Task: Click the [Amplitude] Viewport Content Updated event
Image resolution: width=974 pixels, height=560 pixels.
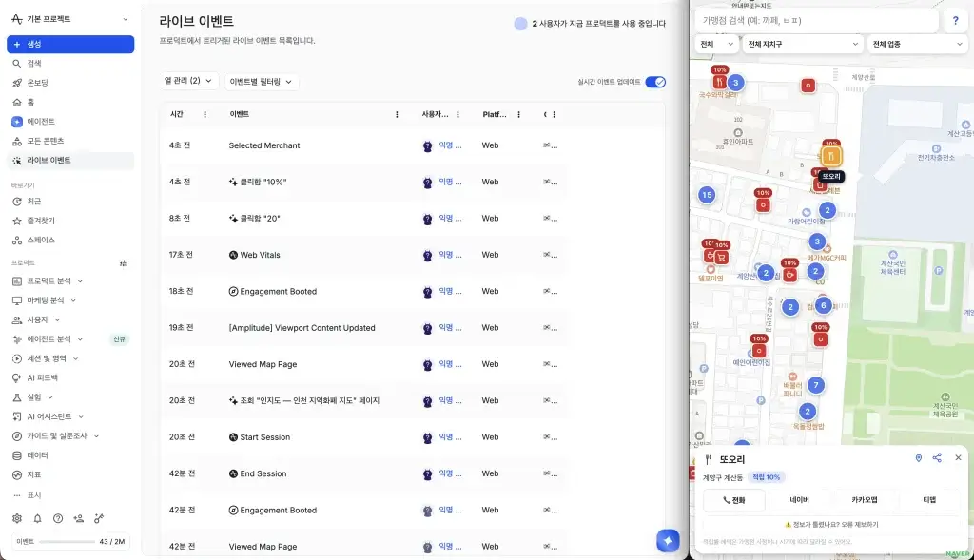Action: pyautogui.click(x=362, y=328)
